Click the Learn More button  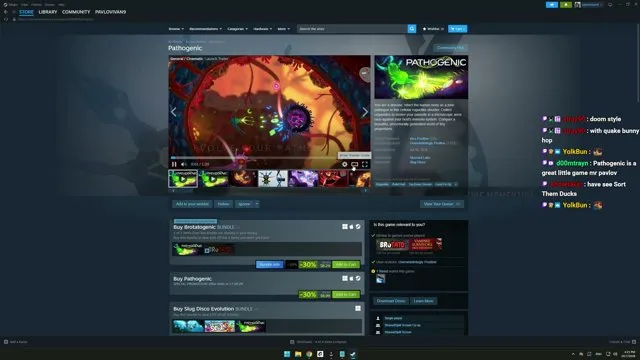[423, 301]
